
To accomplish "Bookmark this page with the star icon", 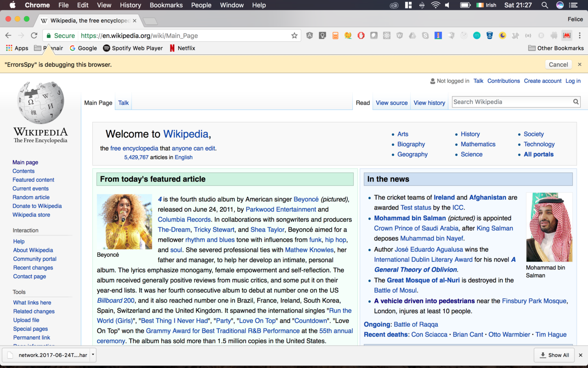I will click(x=294, y=35).
